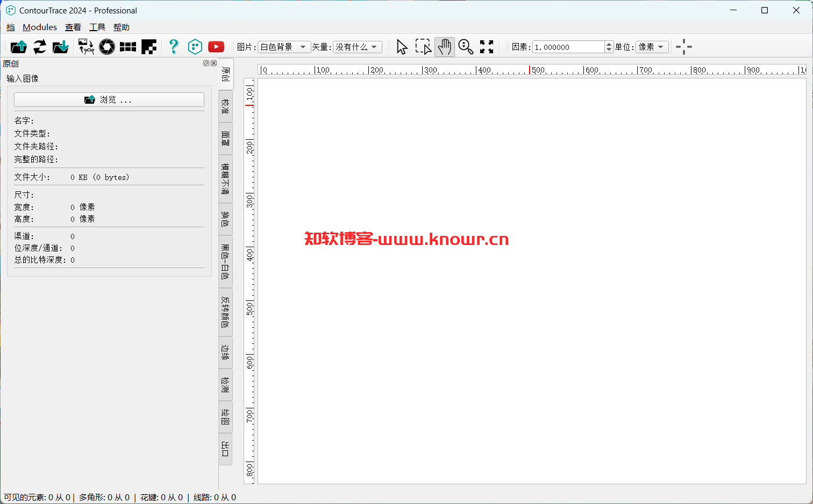813x504 pixels.
Task: Switch to the 出口 vertical tab
Action: click(225, 449)
